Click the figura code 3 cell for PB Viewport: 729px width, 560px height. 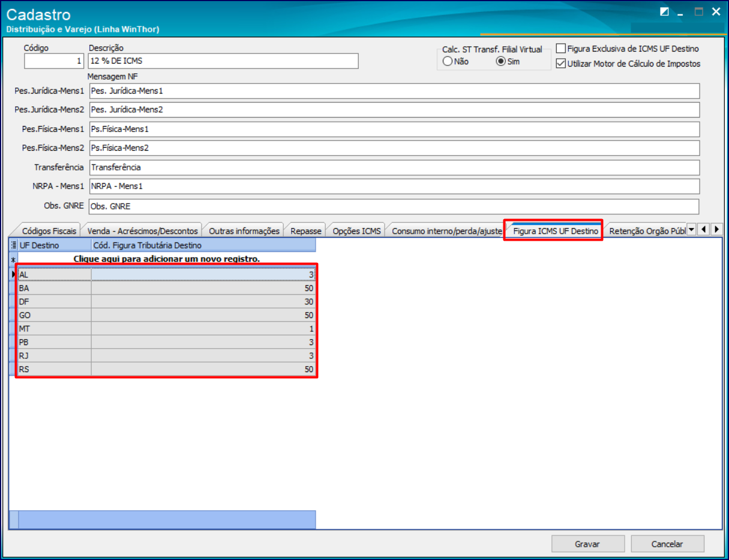click(203, 342)
